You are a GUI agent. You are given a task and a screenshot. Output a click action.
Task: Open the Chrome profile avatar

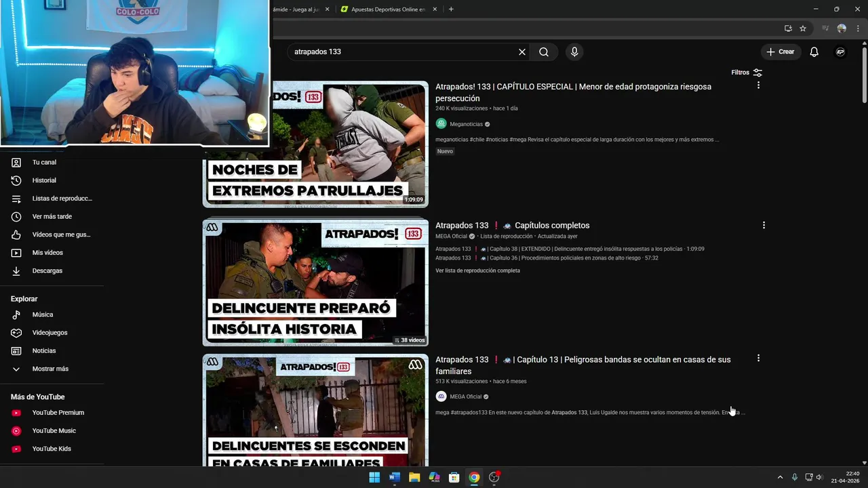point(842,28)
